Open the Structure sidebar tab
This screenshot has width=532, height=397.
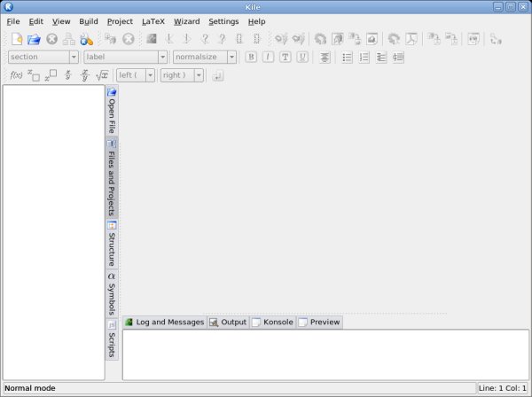[112, 245]
